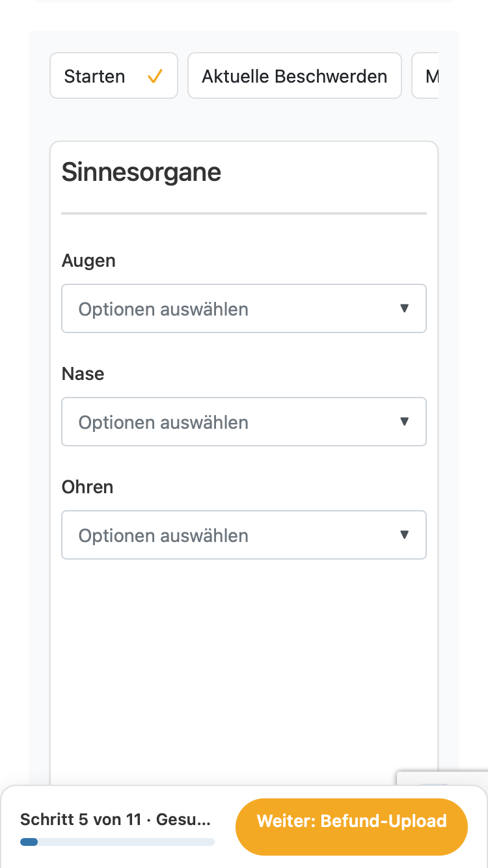
Task: Click the Augen field label
Action: click(88, 261)
